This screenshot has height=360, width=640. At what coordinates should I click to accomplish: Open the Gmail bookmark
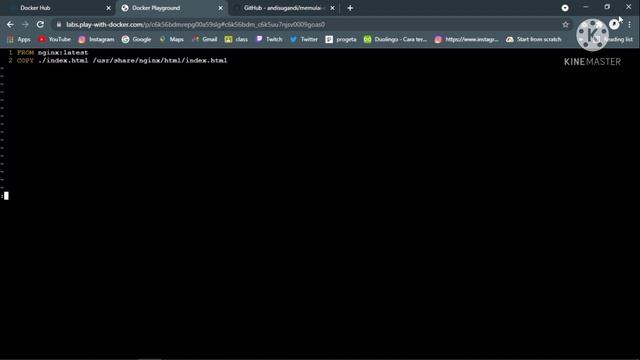click(x=204, y=39)
